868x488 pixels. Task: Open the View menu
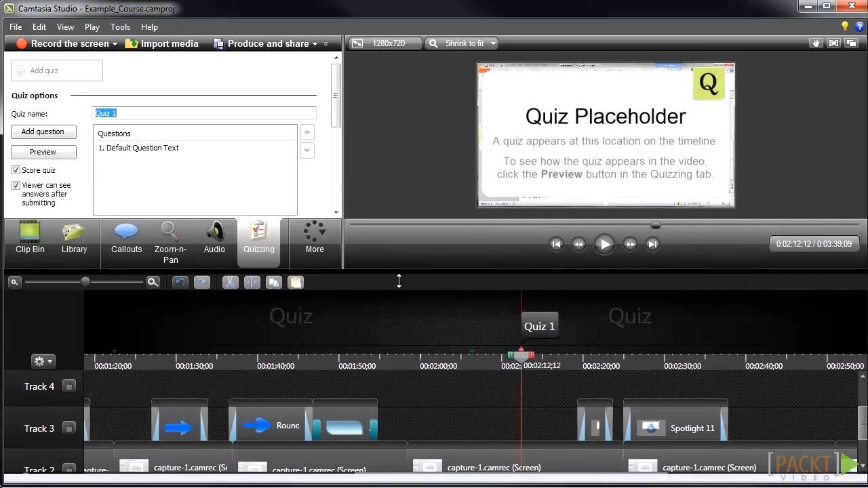pos(65,27)
